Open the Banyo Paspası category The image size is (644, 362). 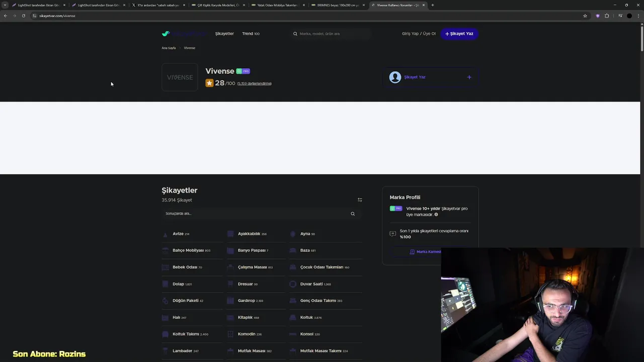tap(256, 250)
